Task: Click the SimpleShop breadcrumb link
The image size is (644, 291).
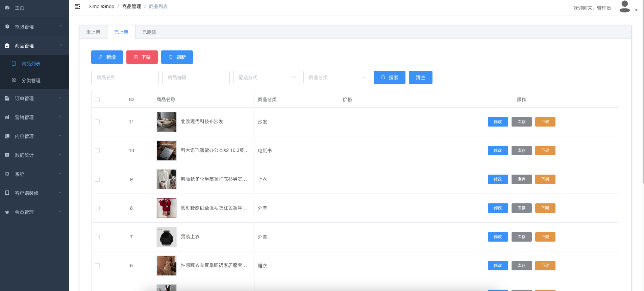Action: 101,6
